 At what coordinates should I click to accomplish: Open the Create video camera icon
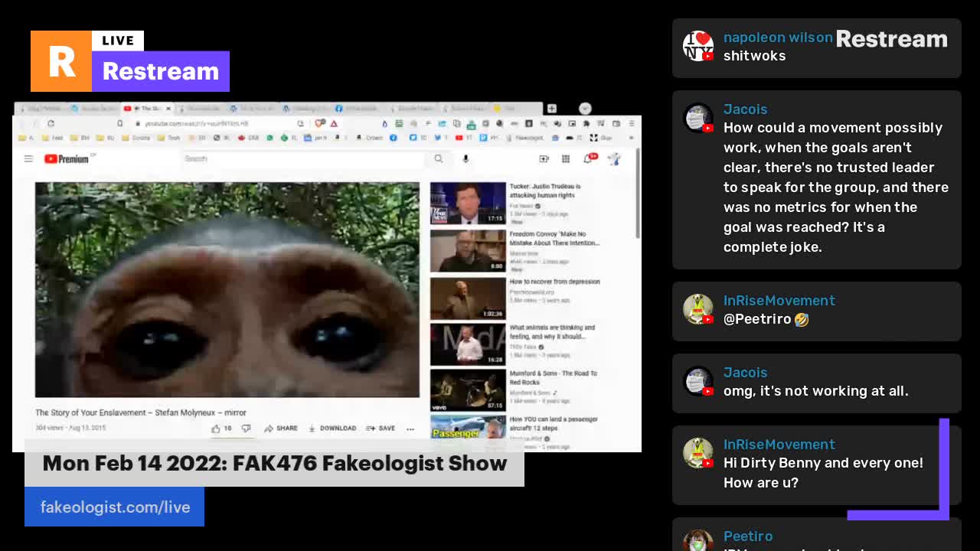click(x=544, y=159)
